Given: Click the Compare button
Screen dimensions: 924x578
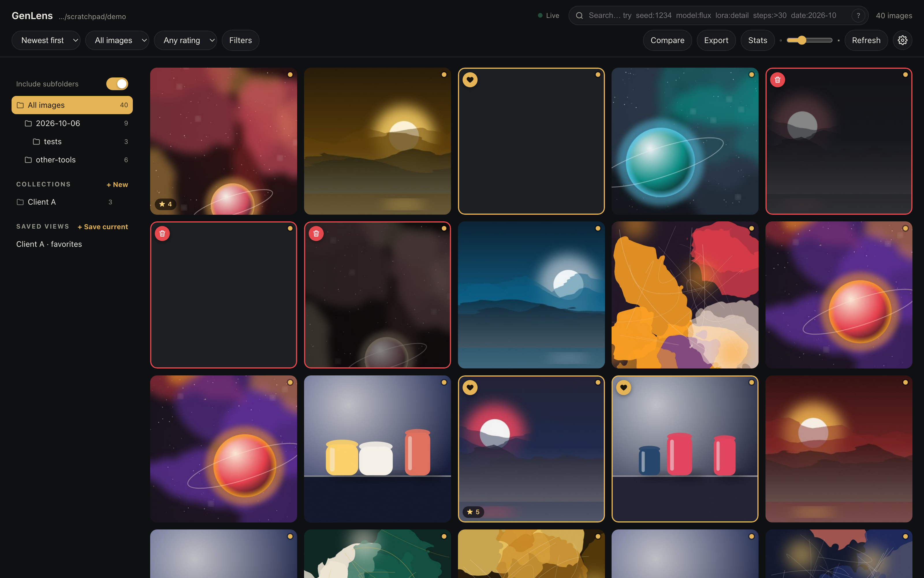Looking at the screenshot, I should pos(667,40).
